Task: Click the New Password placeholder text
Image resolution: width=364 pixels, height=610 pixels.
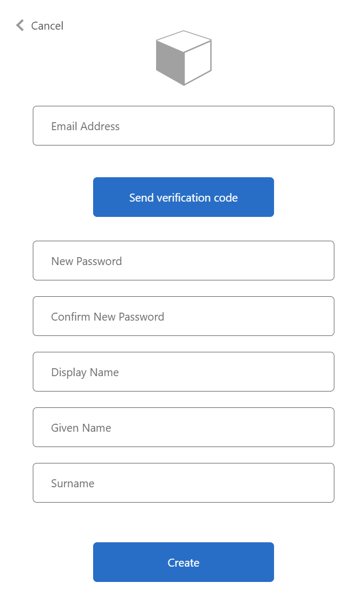Action: point(86,260)
